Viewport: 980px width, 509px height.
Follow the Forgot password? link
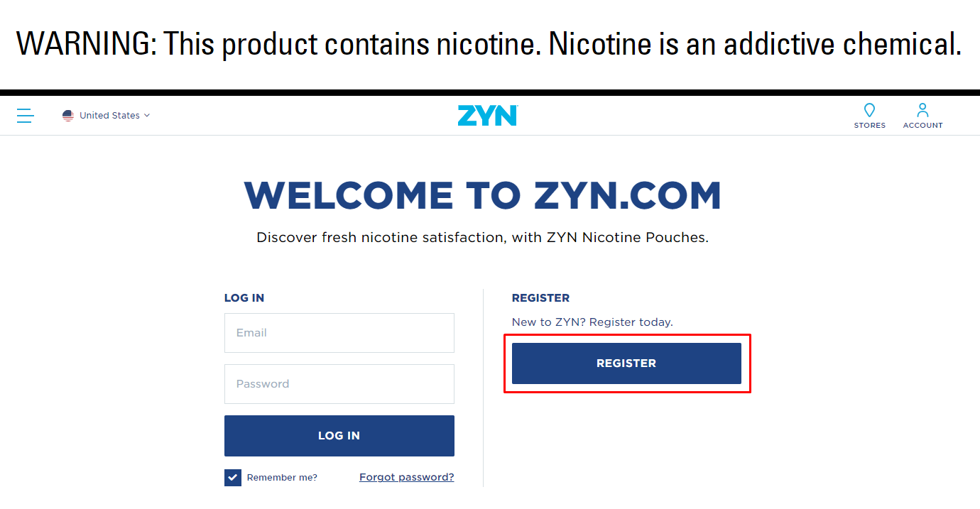click(x=406, y=477)
